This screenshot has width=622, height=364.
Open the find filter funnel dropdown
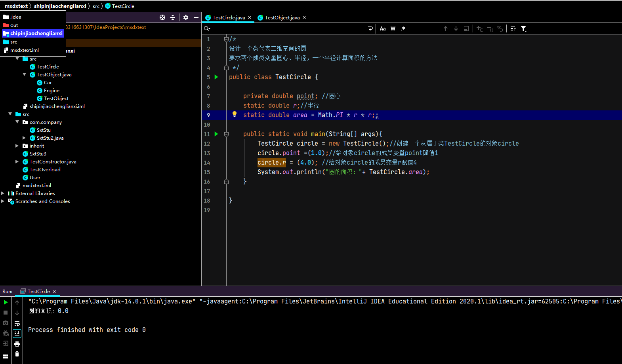(x=524, y=28)
